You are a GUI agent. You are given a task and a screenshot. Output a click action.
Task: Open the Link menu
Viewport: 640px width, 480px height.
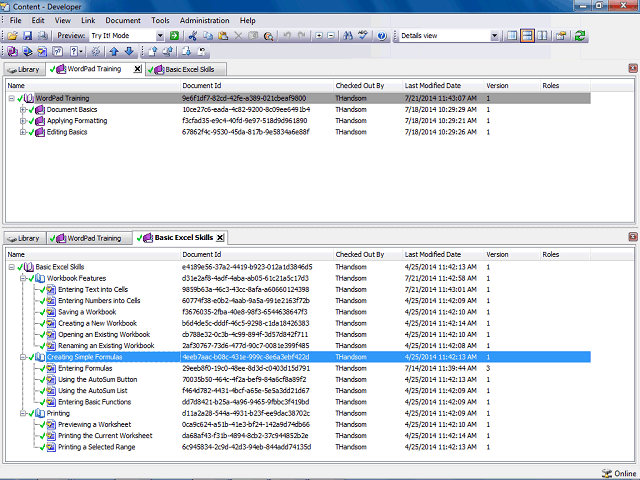click(88, 20)
